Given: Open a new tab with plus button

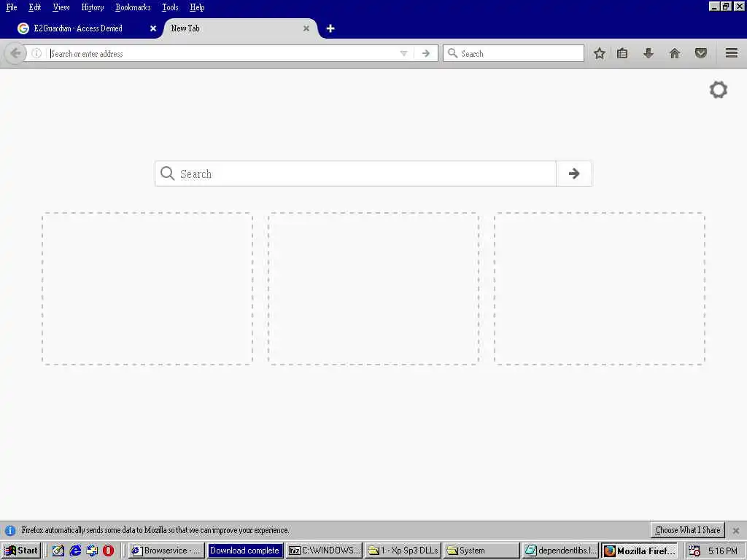Looking at the screenshot, I should [330, 28].
